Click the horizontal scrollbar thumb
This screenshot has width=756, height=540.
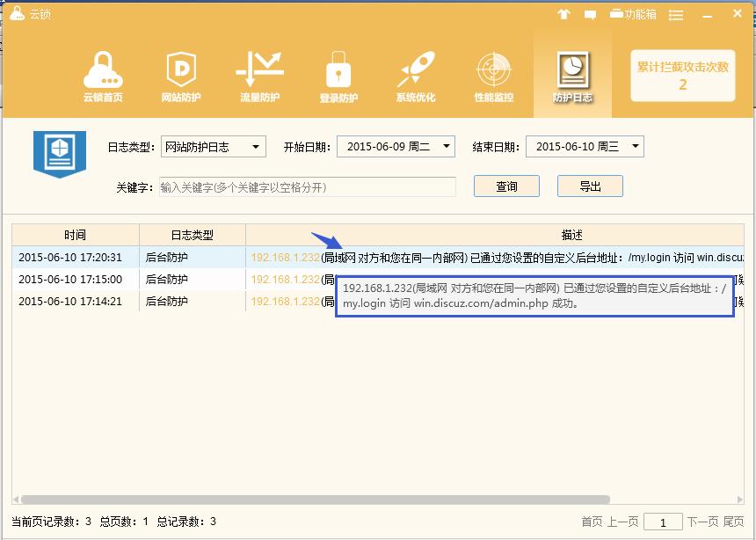(x=316, y=500)
